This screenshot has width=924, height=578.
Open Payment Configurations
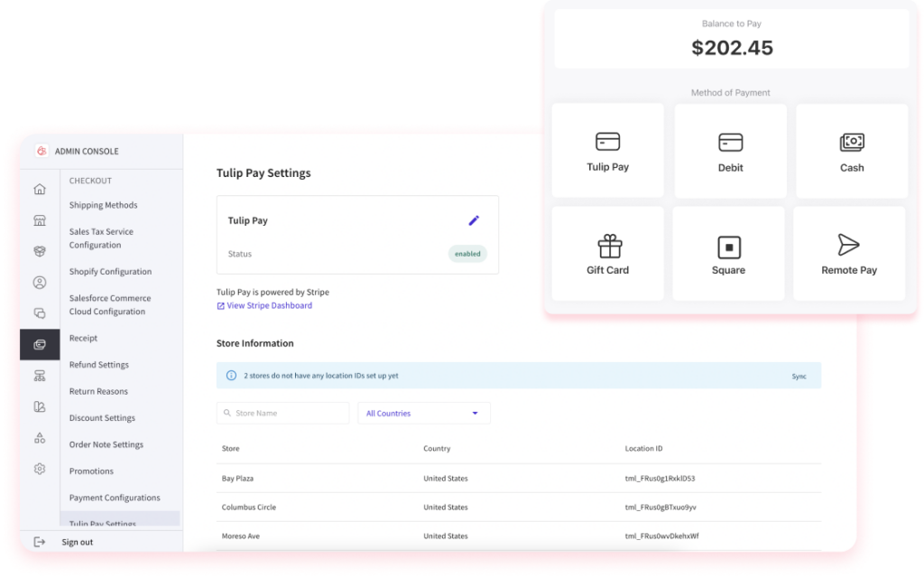[x=115, y=498]
